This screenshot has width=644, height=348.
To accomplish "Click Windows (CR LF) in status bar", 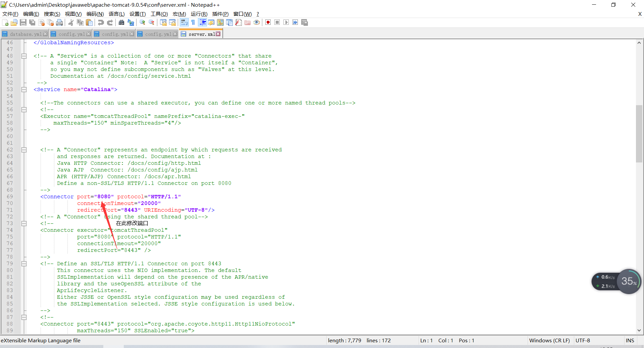I will click(549, 340).
